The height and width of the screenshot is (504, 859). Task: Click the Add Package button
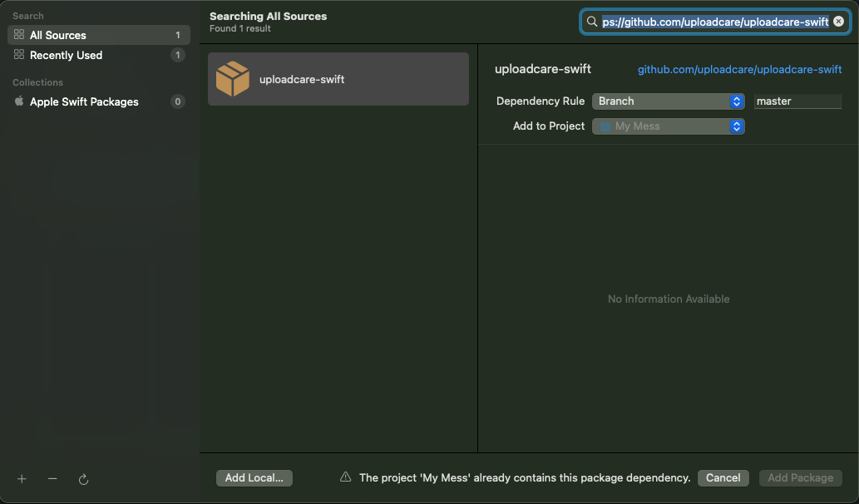[799, 477]
